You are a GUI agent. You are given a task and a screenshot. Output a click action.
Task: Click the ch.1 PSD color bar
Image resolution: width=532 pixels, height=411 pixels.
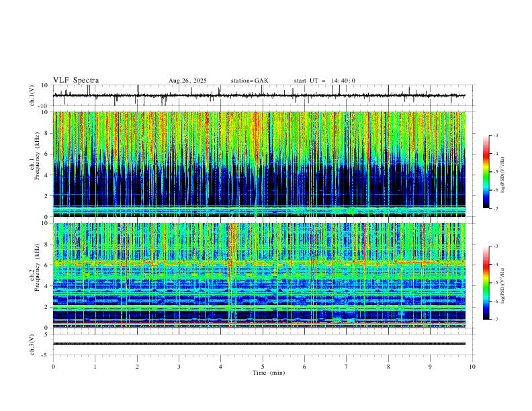(x=486, y=172)
